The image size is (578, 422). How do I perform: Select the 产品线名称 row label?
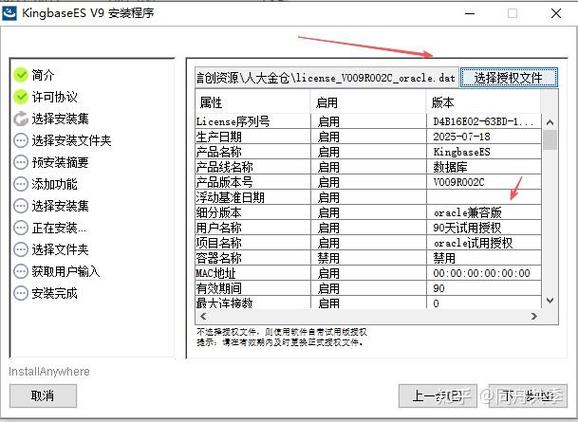[x=224, y=167]
